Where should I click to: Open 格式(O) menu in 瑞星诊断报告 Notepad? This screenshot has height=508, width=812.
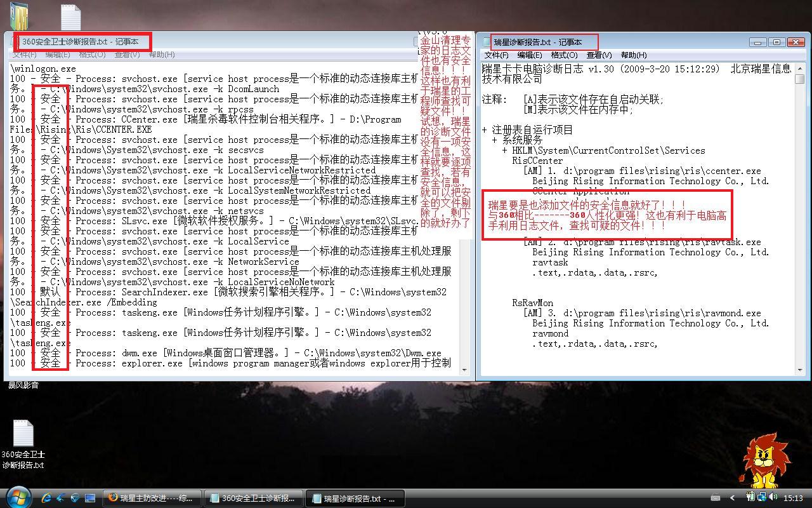click(x=564, y=55)
